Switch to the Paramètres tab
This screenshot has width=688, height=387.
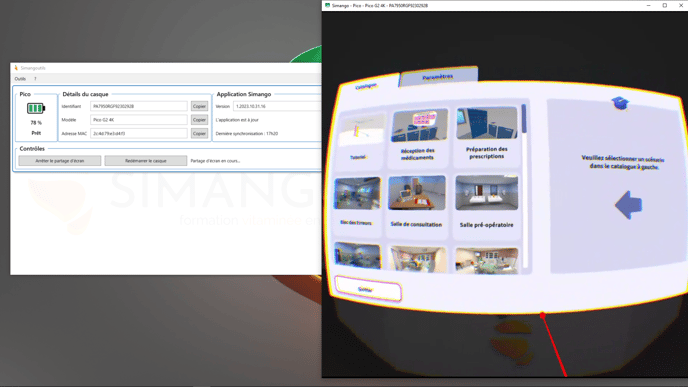[438, 77]
